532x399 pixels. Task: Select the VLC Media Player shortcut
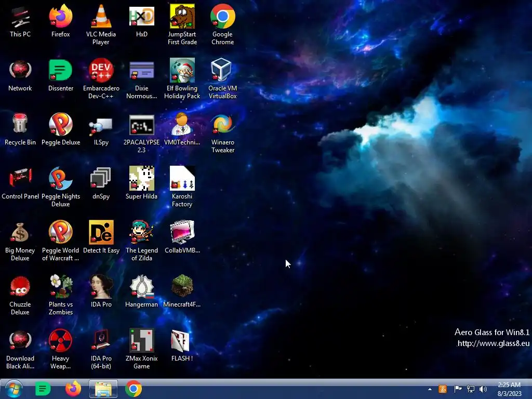[101, 24]
